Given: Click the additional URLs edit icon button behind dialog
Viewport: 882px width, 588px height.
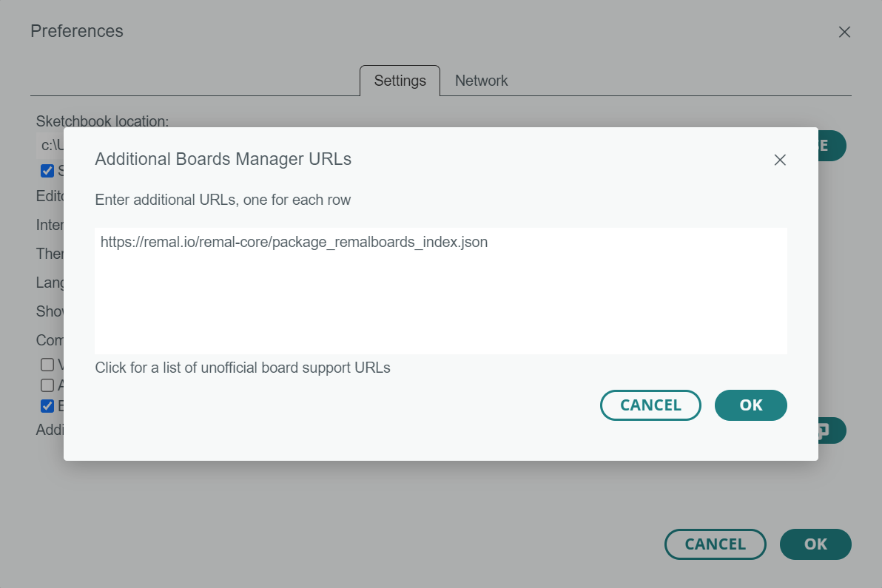Looking at the screenshot, I should [x=831, y=430].
